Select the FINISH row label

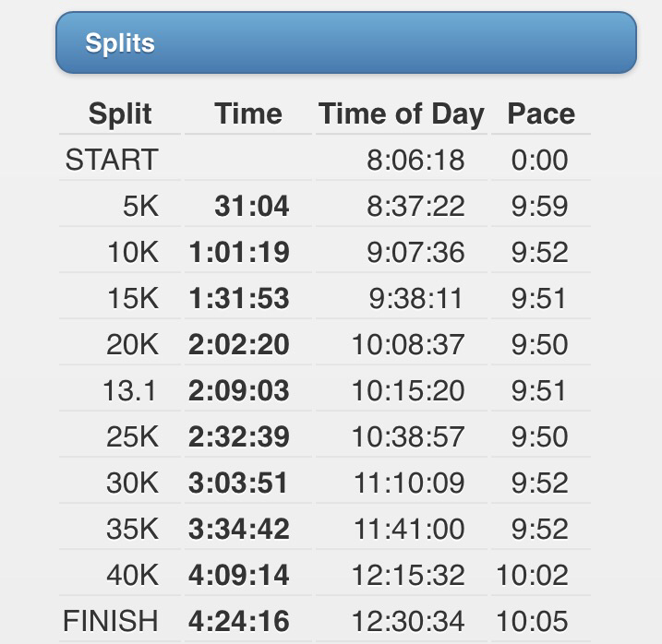pyautogui.click(x=111, y=621)
